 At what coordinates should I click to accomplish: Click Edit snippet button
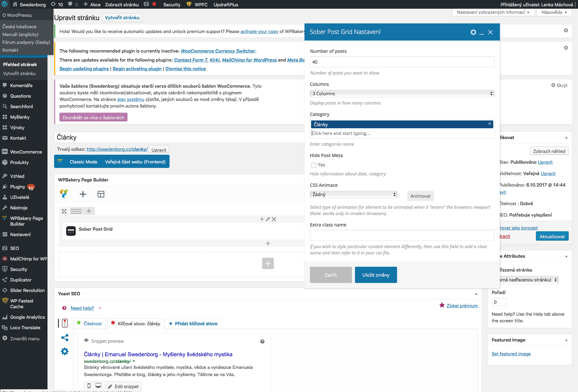[x=123, y=386]
